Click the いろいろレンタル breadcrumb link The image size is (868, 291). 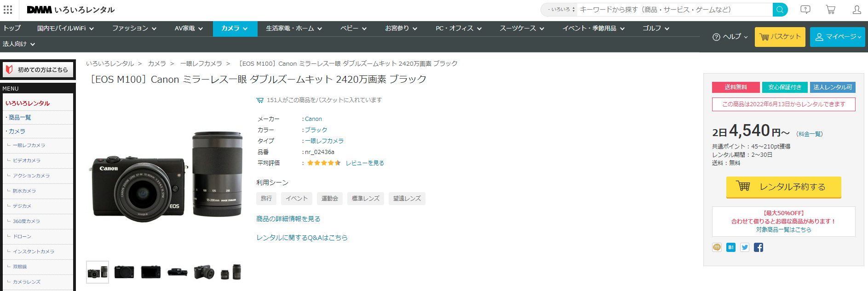pyautogui.click(x=110, y=63)
